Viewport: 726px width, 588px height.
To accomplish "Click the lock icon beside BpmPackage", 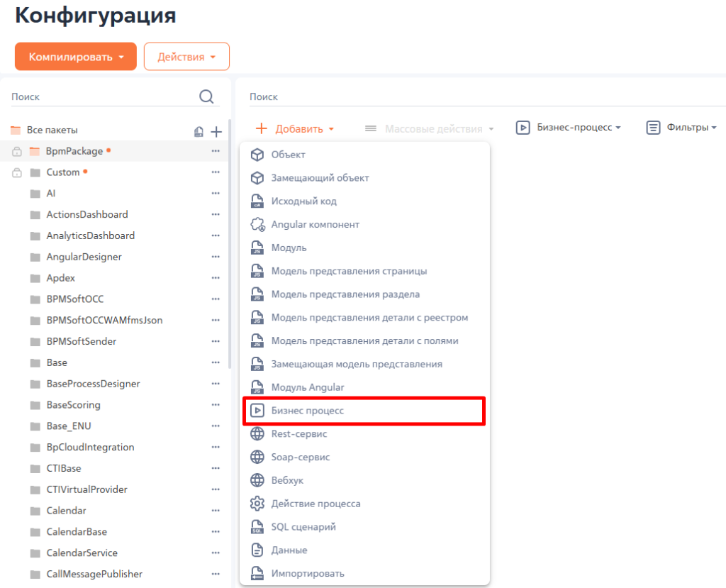I will coord(17,152).
